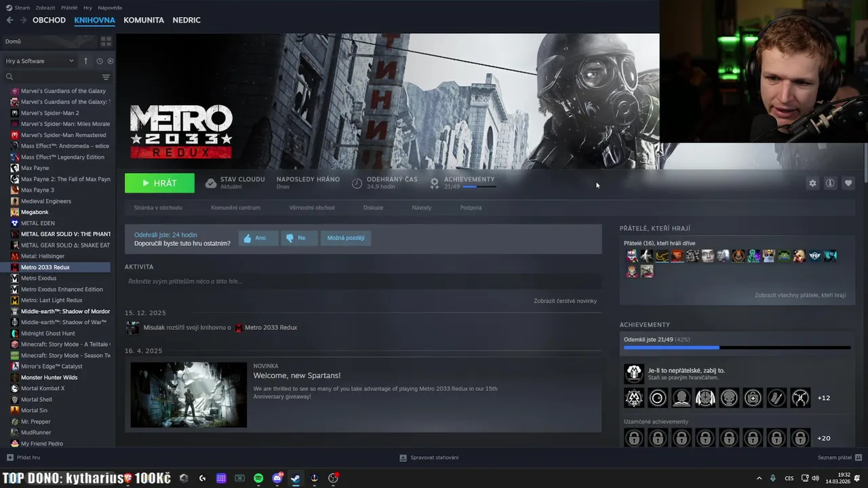Open the Nápověda menu
This screenshot has height=488, width=868.
110,7
